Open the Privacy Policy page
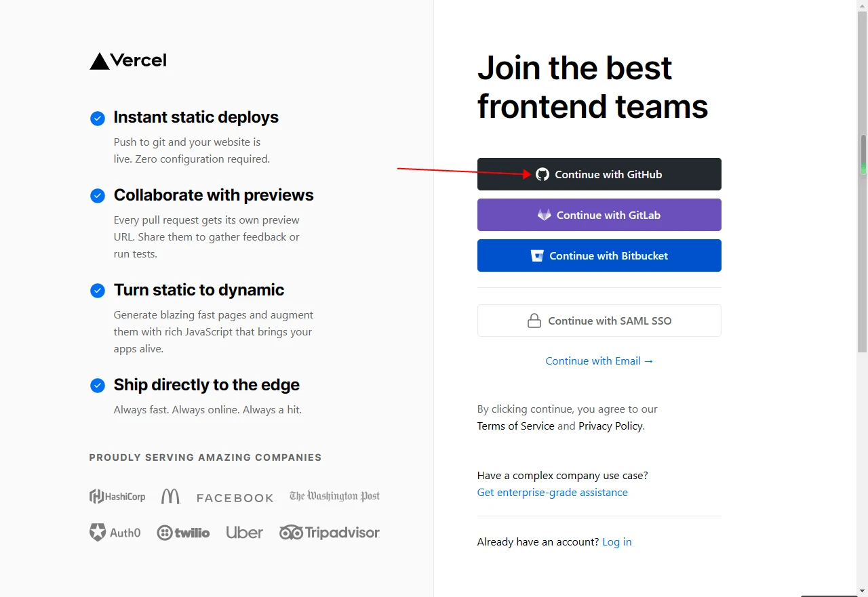The width and height of the screenshot is (868, 597). coord(610,426)
